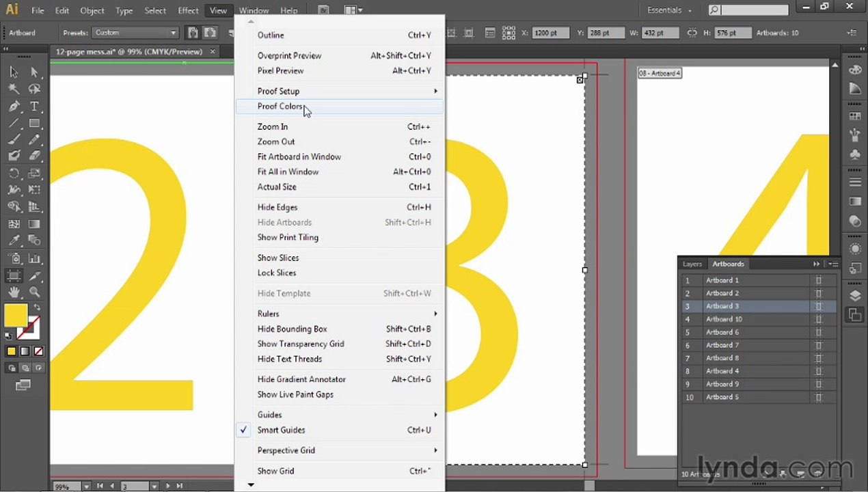Select the Lasso tool

[34, 89]
